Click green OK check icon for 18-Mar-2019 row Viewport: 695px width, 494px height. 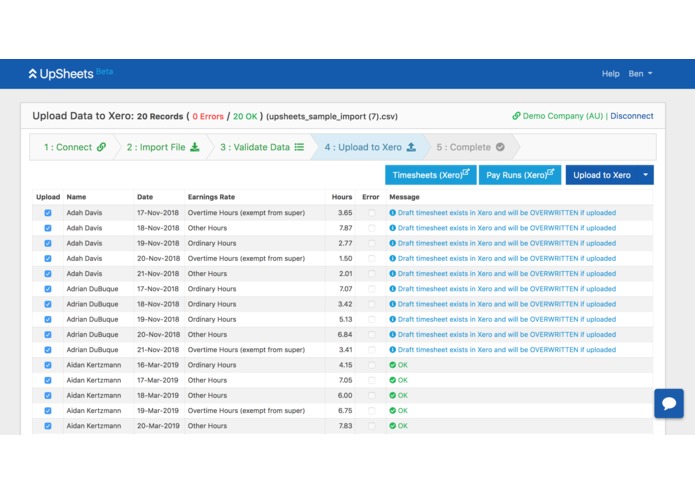point(392,395)
